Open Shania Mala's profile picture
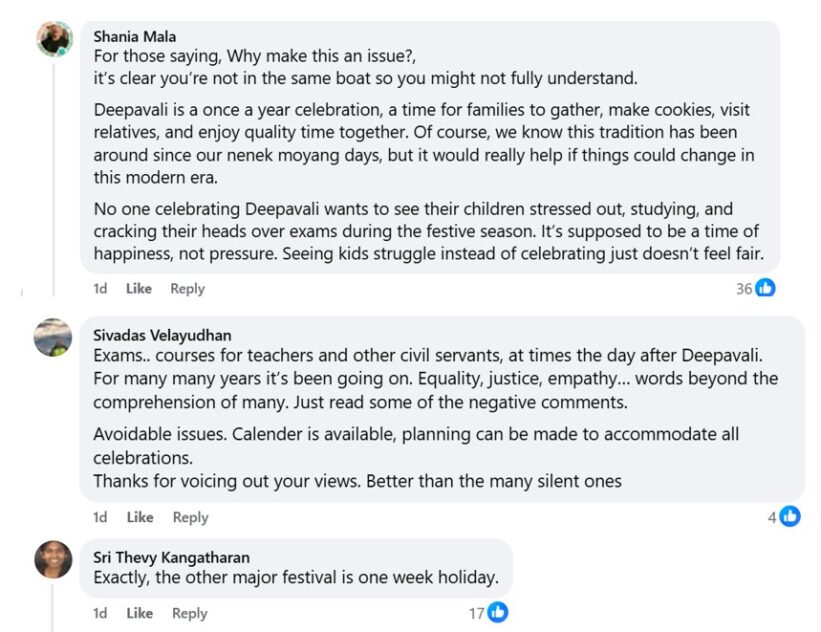The image size is (821, 632). pyautogui.click(x=54, y=39)
